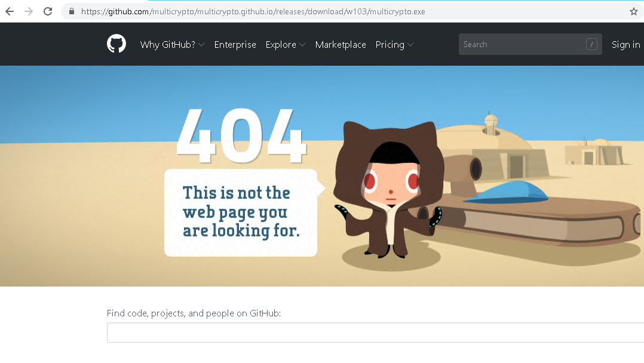Expand the Pricing dropdown
The image size is (644, 363).
pyautogui.click(x=394, y=44)
